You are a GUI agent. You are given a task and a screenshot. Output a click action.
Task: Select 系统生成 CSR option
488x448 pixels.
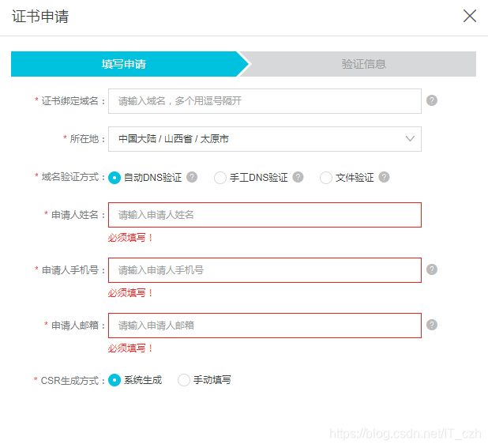point(114,380)
